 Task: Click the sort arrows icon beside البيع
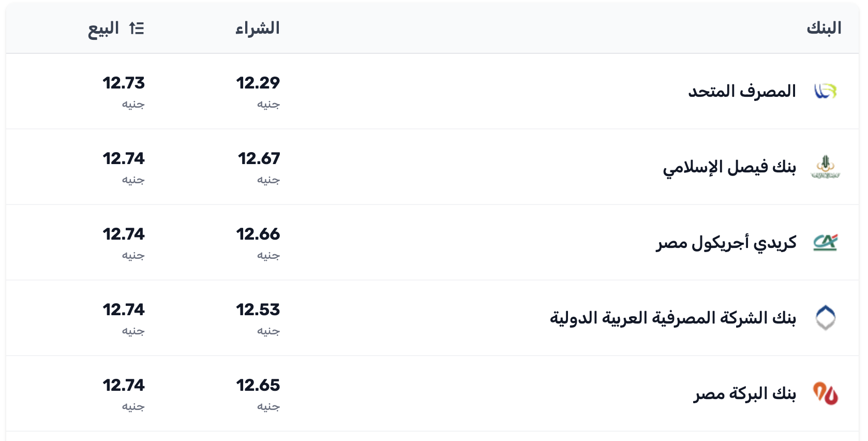pyautogui.click(x=136, y=29)
